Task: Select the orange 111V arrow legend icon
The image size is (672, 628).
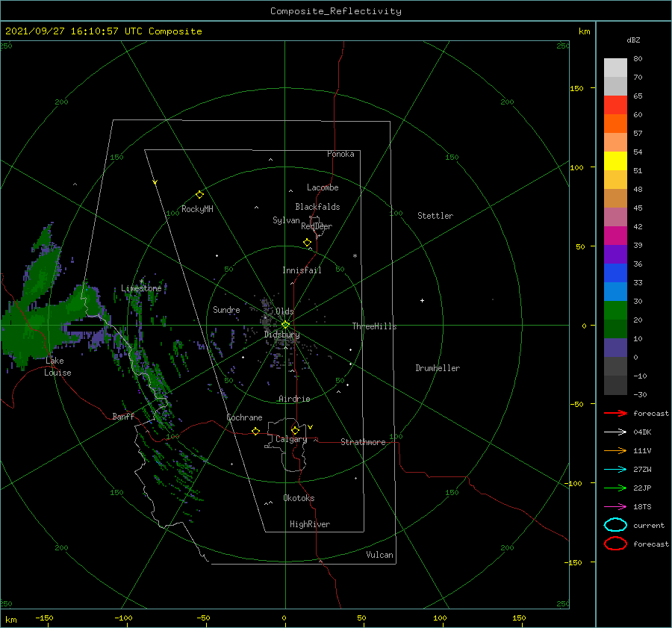Action: [615, 450]
